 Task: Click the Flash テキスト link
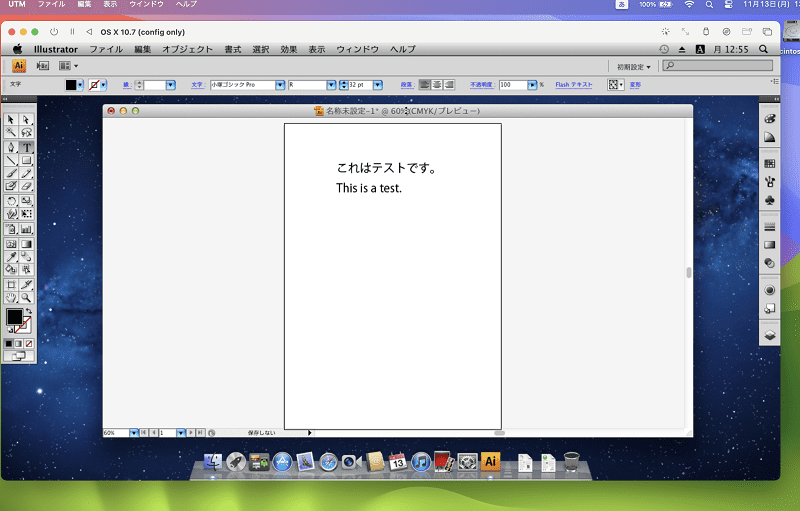(574, 85)
